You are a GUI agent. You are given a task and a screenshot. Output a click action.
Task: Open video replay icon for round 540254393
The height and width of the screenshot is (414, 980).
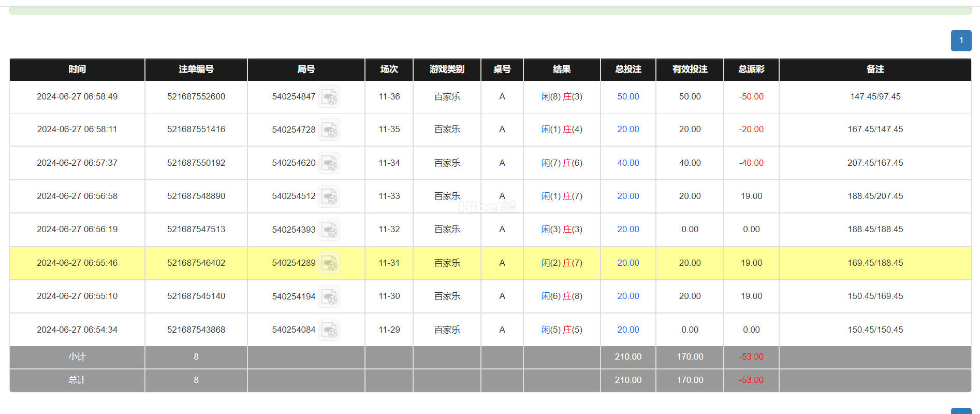click(x=329, y=230)
